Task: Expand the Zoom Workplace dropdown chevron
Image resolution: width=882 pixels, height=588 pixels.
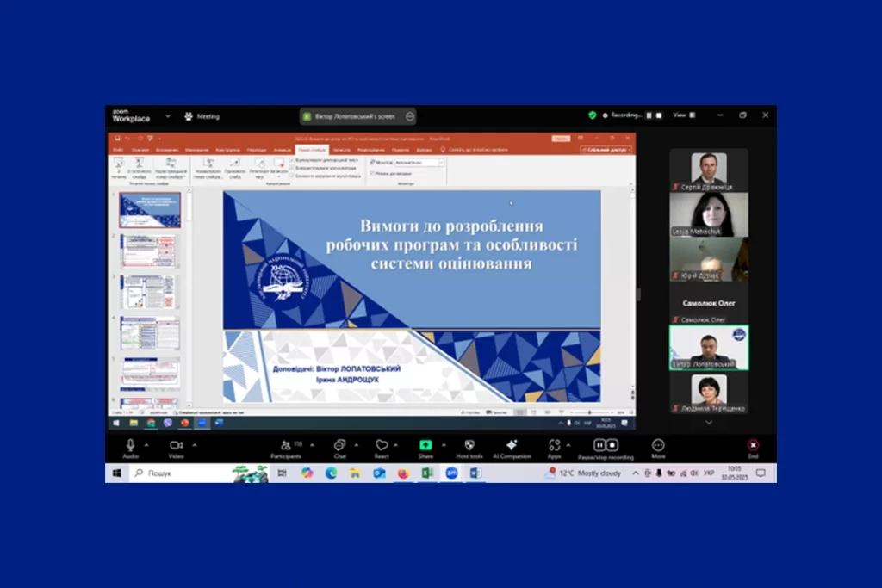Action: pyautogui.click(x=168, y=116)
